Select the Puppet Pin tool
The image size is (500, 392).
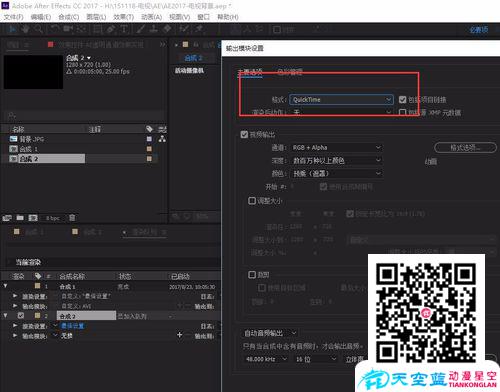click(199, 29)
